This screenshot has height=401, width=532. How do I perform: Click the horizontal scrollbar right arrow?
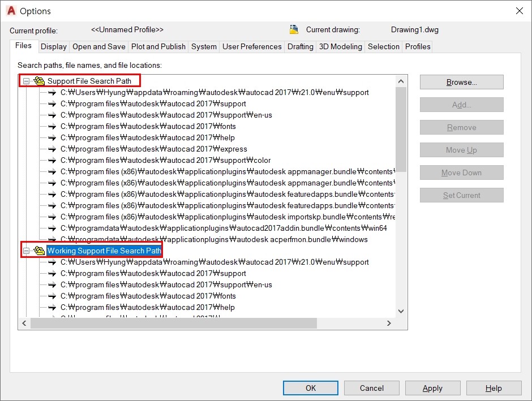tap(389, 324)
